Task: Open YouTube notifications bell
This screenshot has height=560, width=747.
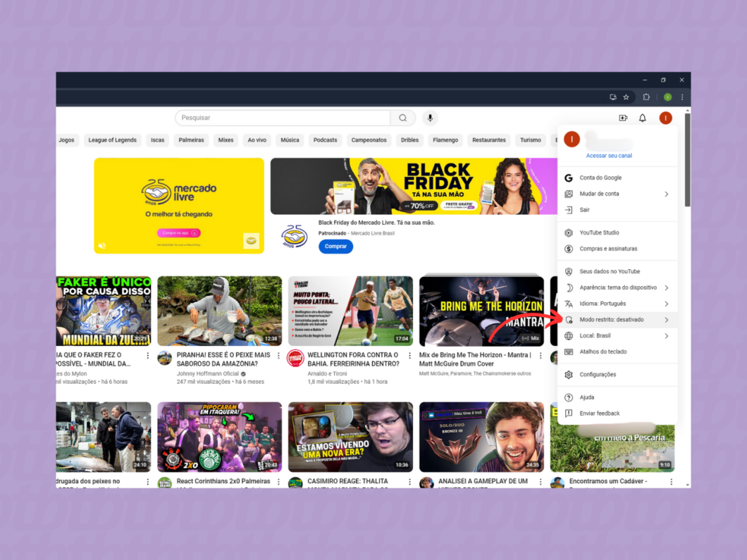Action: [642, 118]
